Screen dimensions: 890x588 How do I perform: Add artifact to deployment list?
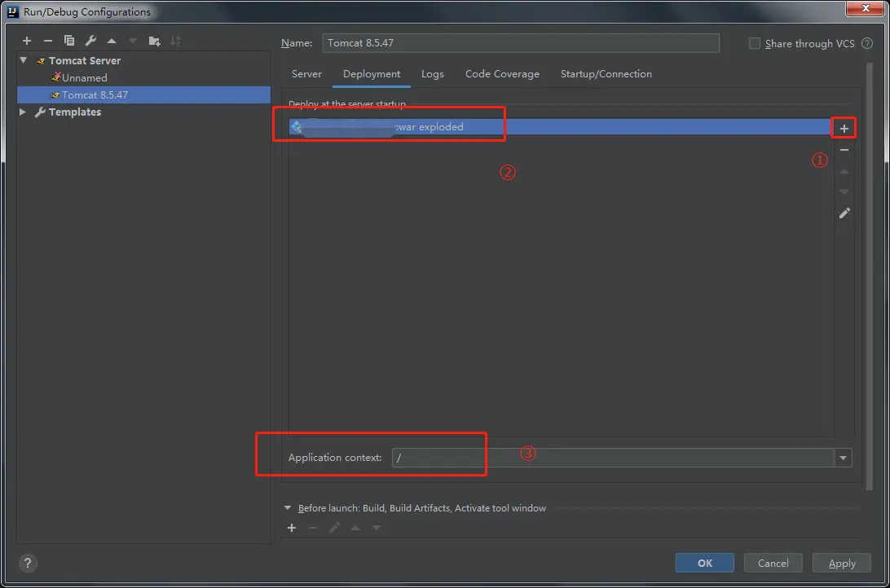click(x=844, y=129)
